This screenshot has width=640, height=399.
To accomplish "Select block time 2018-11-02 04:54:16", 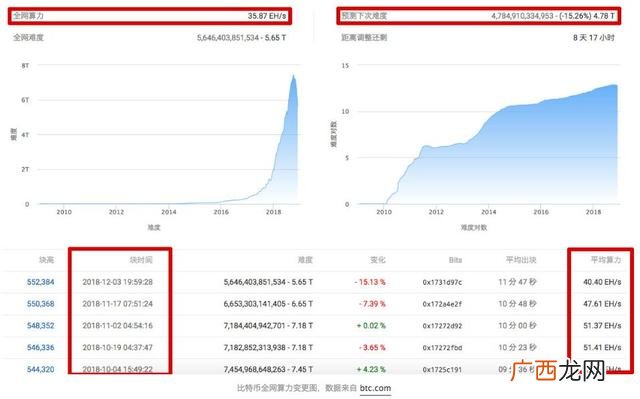I will point(118,326).
